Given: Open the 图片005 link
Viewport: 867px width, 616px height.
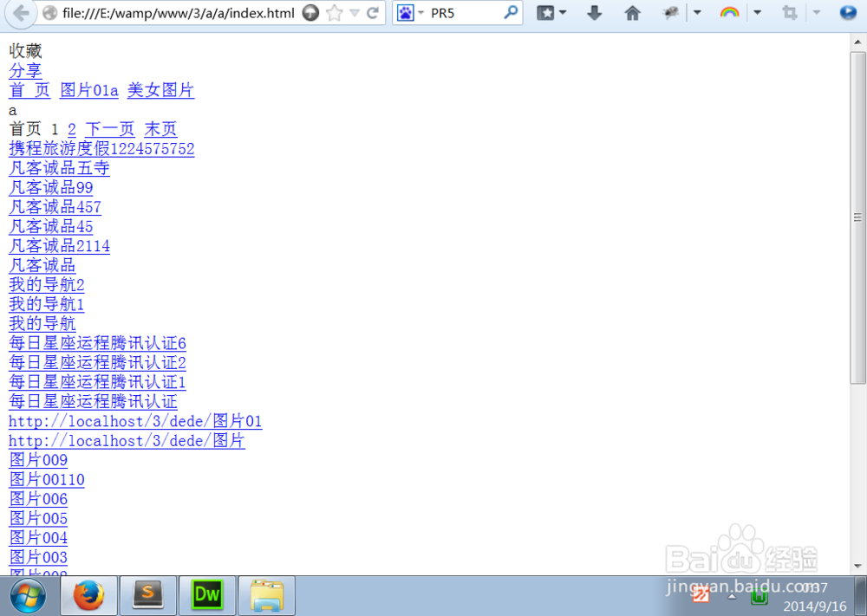Looking at the screenshot, I should click(38, 519).
